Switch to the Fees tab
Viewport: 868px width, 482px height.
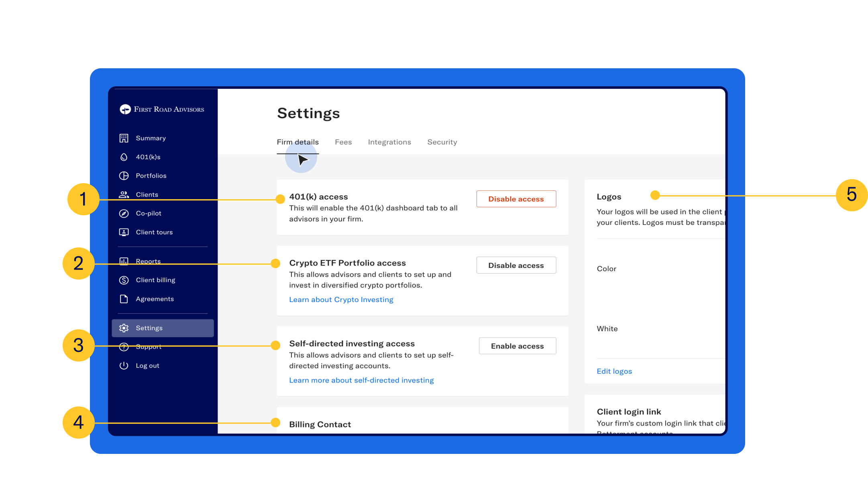343,142
